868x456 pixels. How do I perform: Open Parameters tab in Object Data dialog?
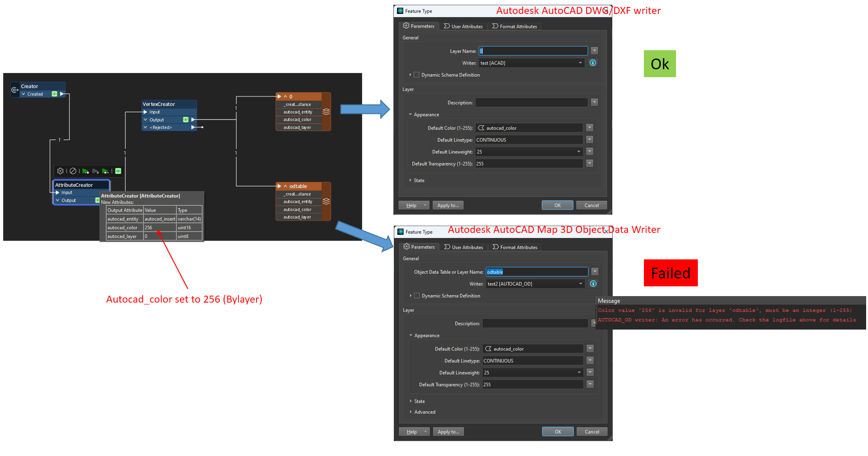[419, 247]
